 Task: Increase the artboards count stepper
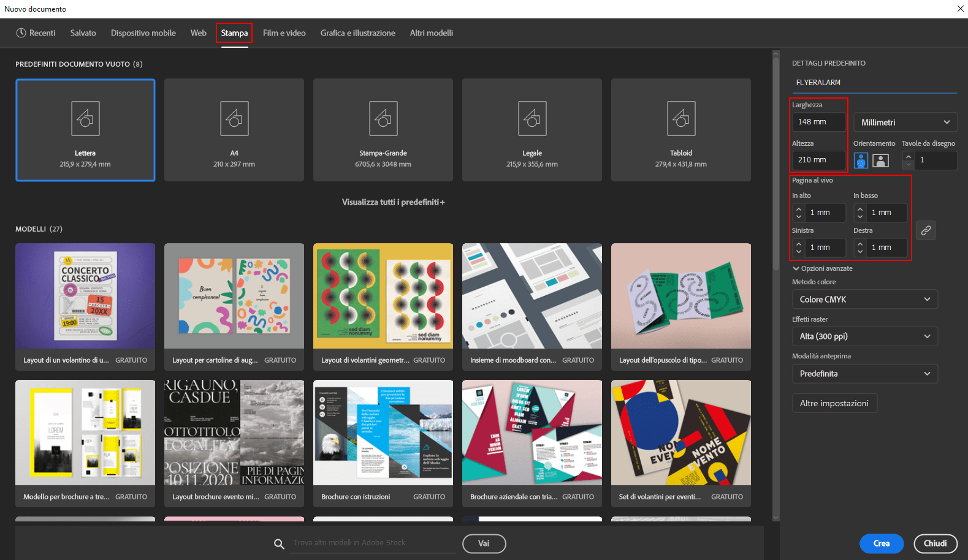909,157
